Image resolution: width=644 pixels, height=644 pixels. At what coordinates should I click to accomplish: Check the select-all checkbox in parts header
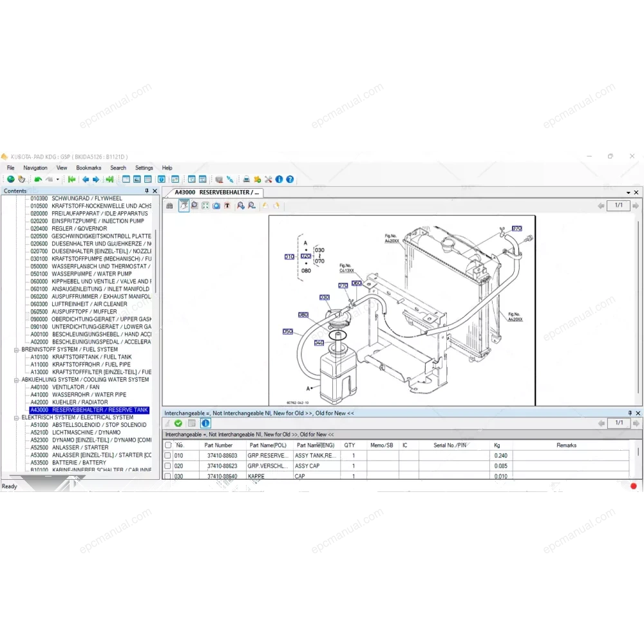[x=168, y=445]
